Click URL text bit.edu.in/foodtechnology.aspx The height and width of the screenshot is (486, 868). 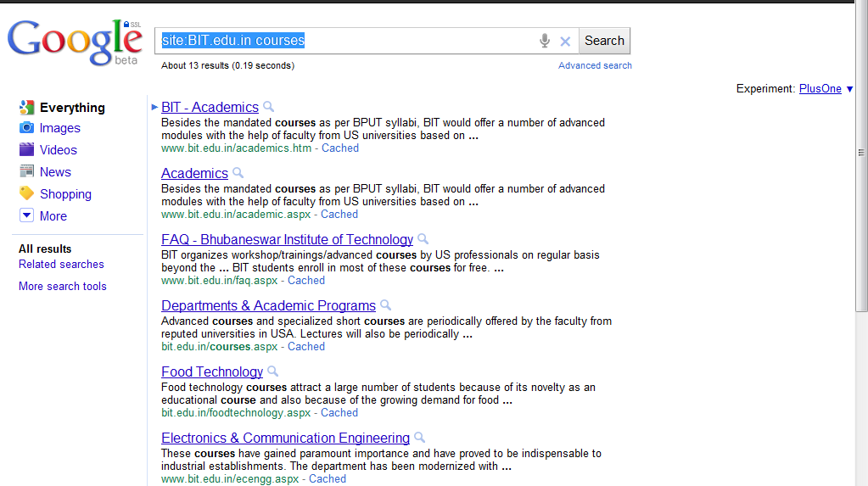(x=236, y=413)
